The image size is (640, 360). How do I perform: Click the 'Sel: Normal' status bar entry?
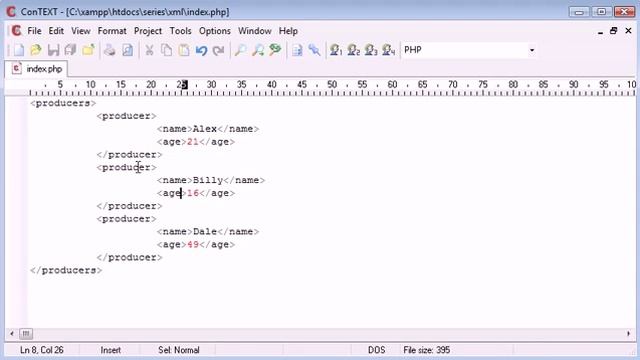pos(179,350)
